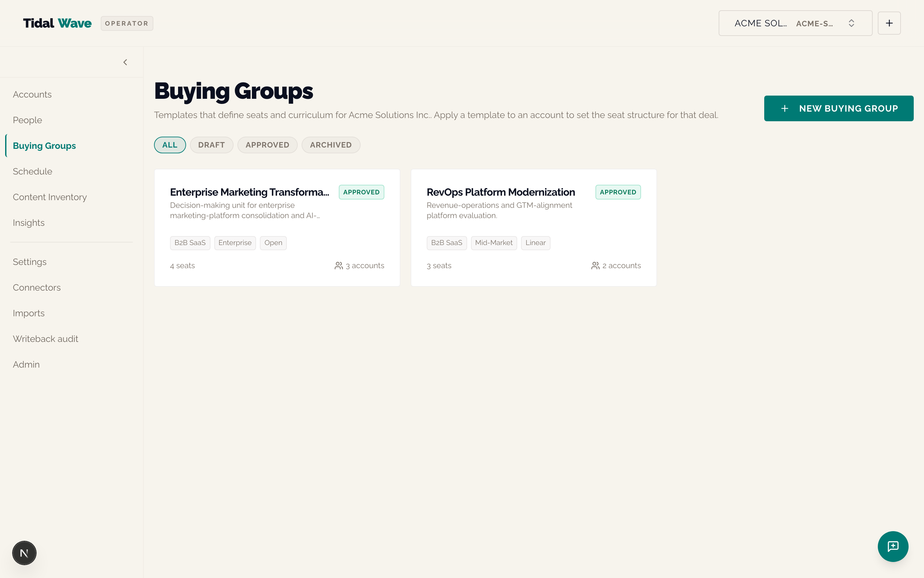The height and width of the screenshot is (578, 924).
Task: Go to Connectors
Action: point(37,287)
